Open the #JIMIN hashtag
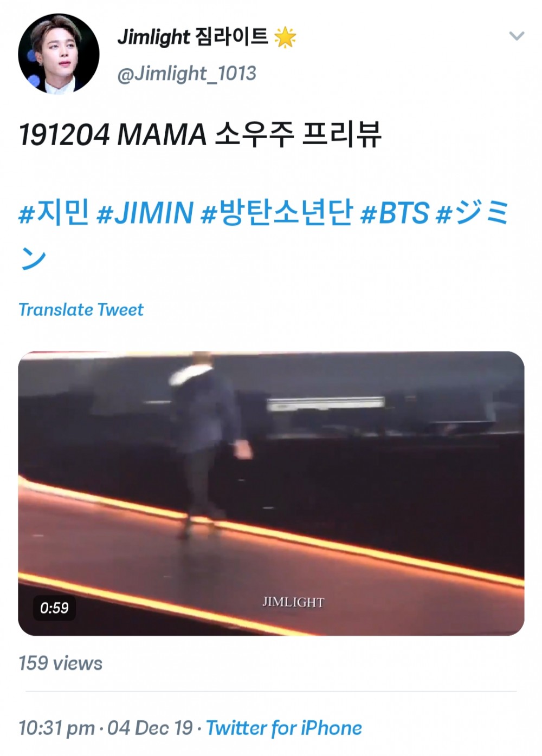This screenshot has width=542, height=756. pos(145,212)
